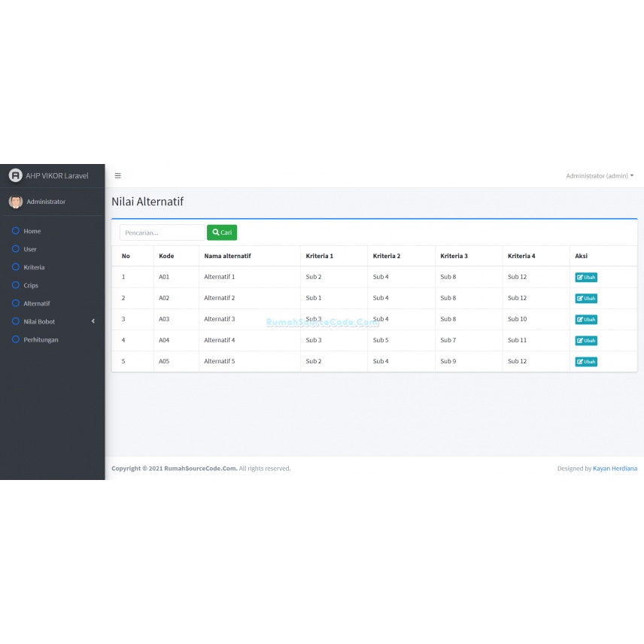Click the circle icon beside Home
Screen dimensions: 644x644
click(15, 231)
